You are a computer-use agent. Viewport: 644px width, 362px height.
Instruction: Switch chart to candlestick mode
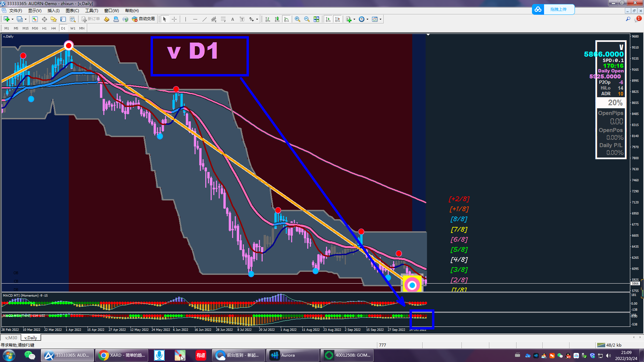click(277, 19)
